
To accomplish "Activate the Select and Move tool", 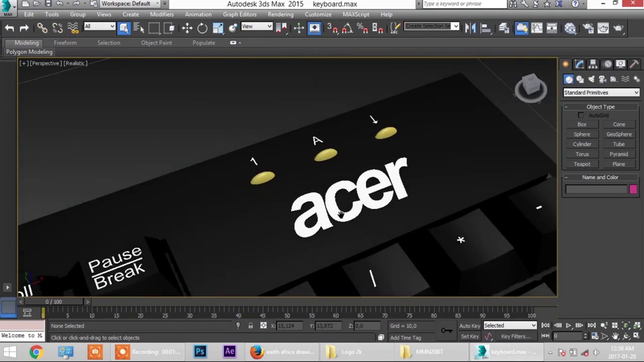I will 187,28.
